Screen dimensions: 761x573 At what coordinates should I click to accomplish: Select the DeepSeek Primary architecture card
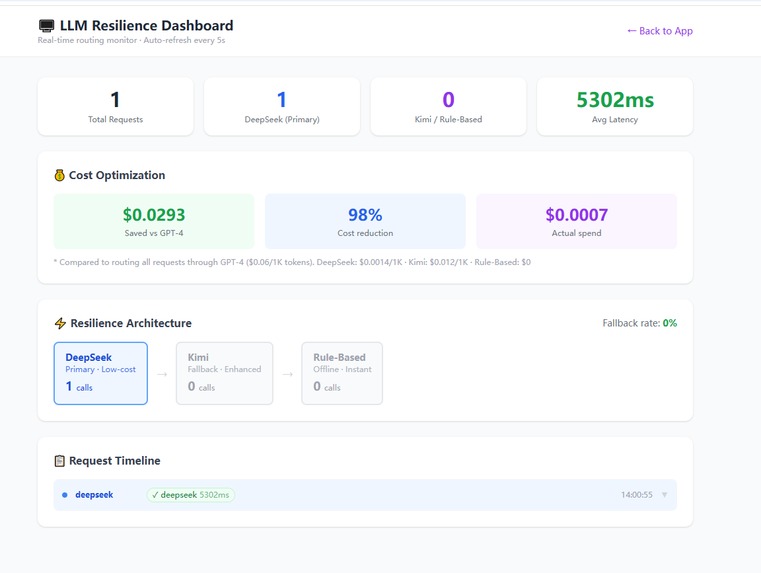click(x=100, y=373)
